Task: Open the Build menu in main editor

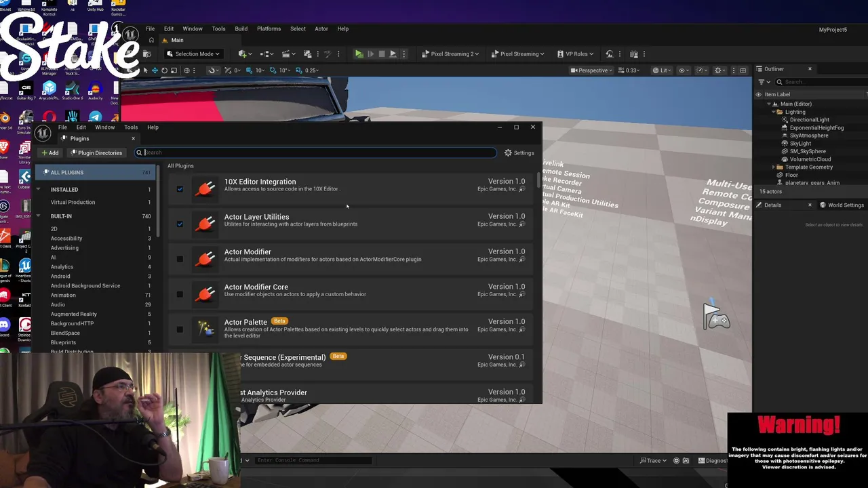Action: click(241, 29)
